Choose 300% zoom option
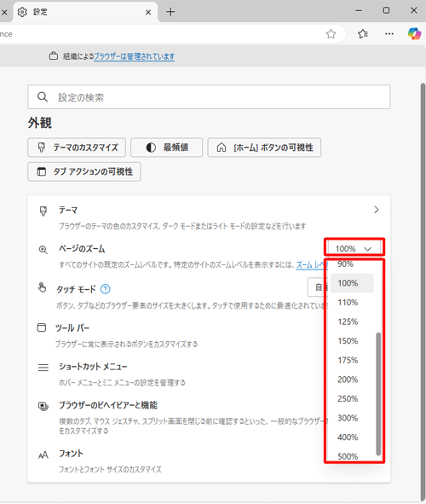 (x=352, y=418)
